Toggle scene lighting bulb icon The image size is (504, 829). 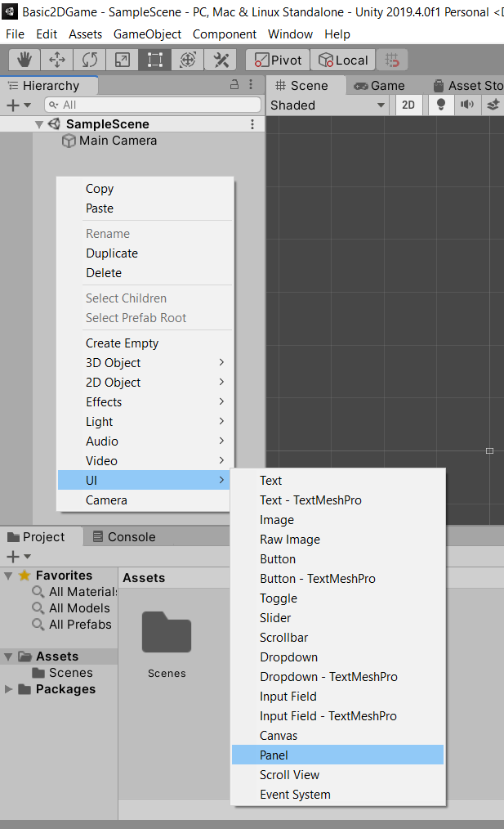tap(441, 105)
